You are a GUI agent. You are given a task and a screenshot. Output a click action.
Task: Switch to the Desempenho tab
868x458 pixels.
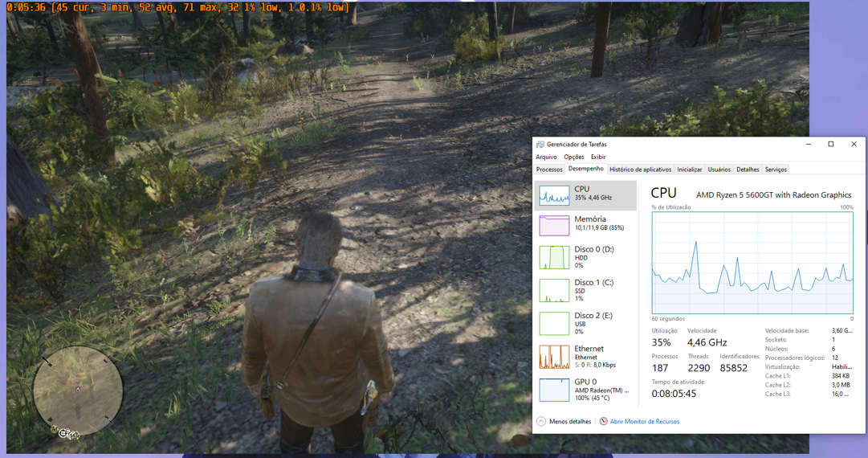click(585, 169)
